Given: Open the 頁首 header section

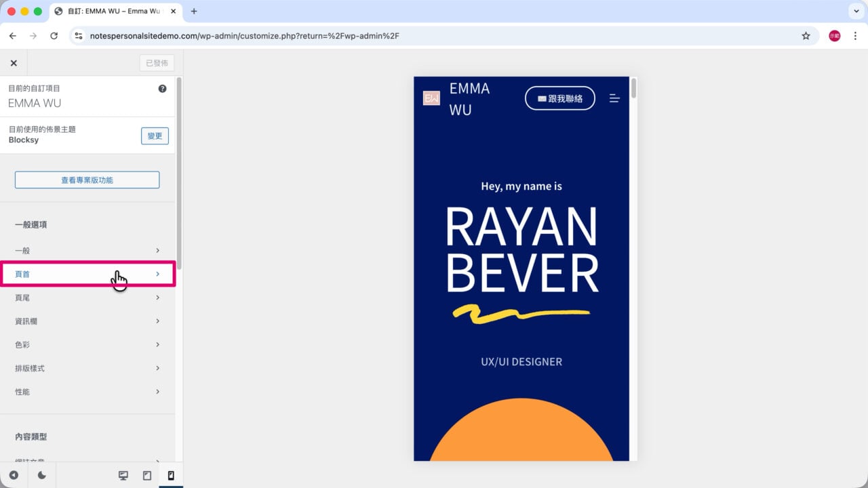Looking at the screenshot, I should pyautogui.click(x=87, y=274).
